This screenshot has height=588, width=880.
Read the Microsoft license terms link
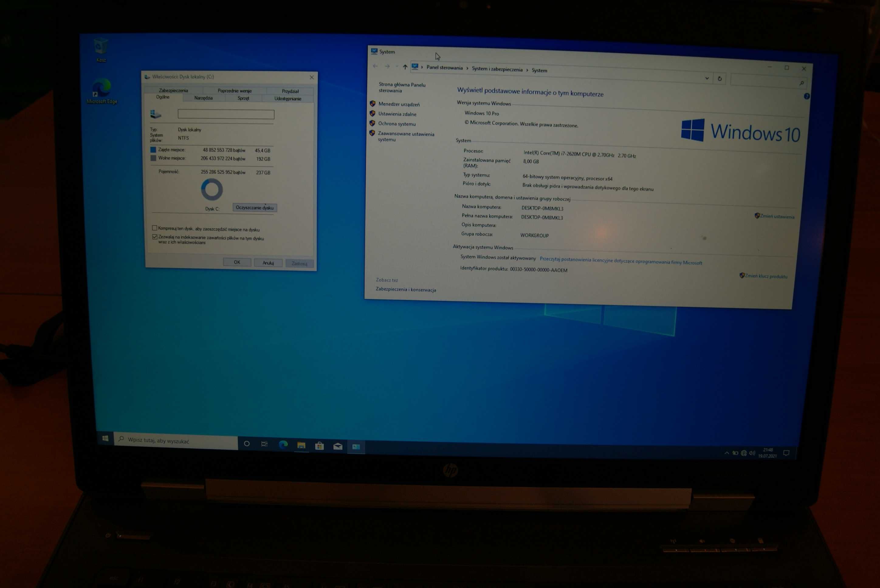tap(621, 261)
